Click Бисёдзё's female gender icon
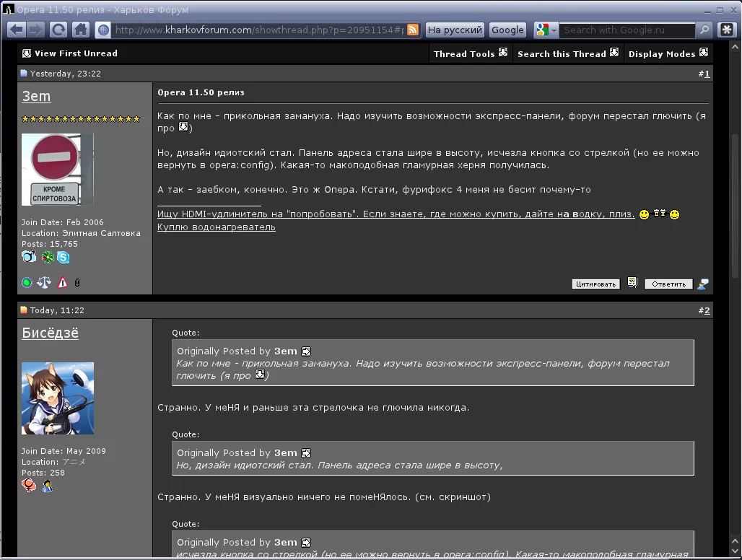The width and height of the screenshot is (742, 560). pos(29,485)
